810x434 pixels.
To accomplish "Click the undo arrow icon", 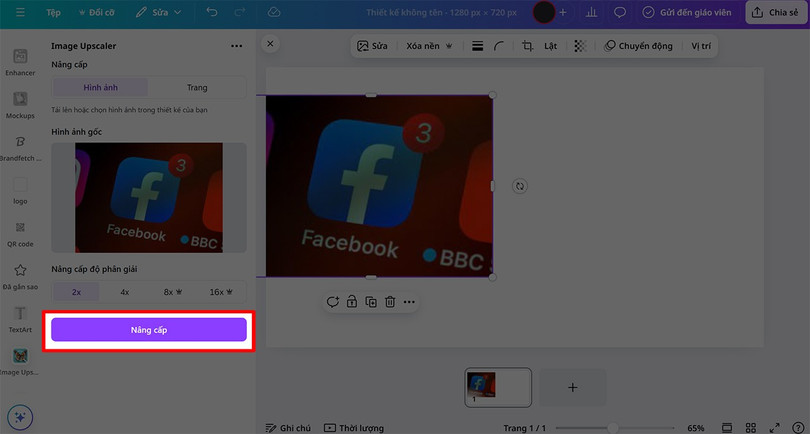I will pos(211,13).
